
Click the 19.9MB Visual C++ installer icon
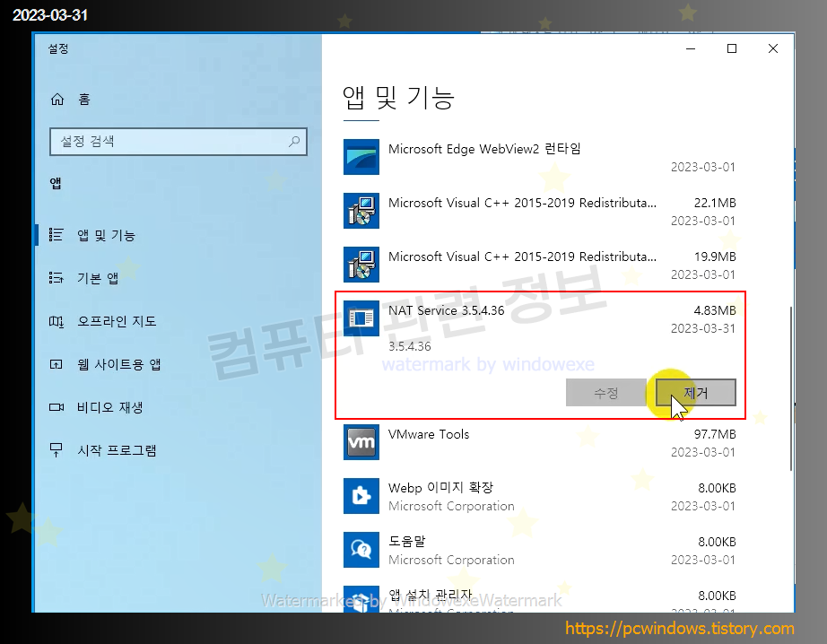(361, 265)
